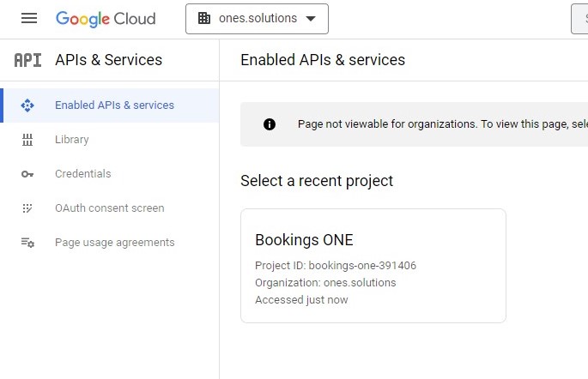Click the Enabled APIs & services icon
This screenshot has height=379, width=588.
(27, 105)
